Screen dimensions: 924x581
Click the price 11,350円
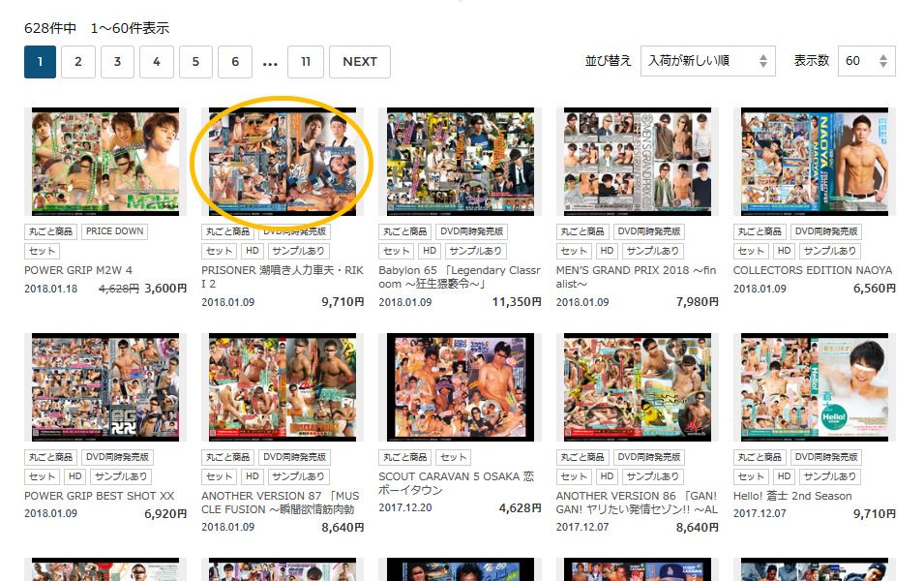click(x=517, y=302)
